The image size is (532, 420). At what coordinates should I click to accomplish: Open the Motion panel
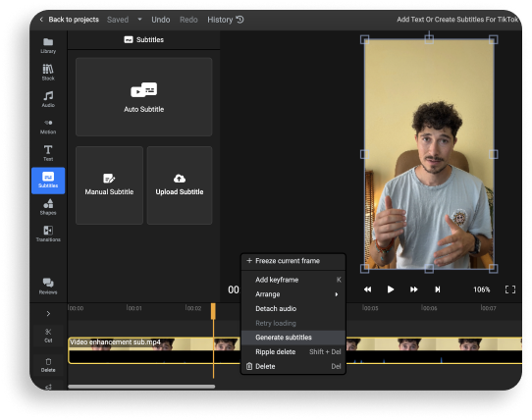tap(48, 127)
